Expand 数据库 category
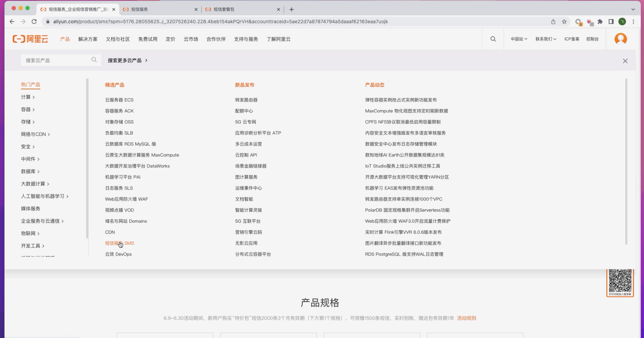 pos(30,171)
